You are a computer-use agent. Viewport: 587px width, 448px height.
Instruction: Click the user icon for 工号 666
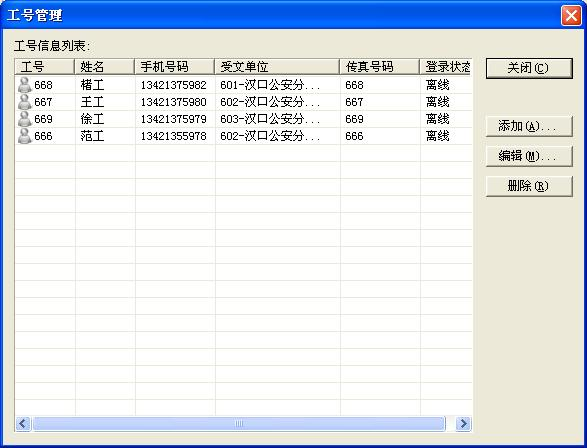pyautogui.click(x=25, y=136)
